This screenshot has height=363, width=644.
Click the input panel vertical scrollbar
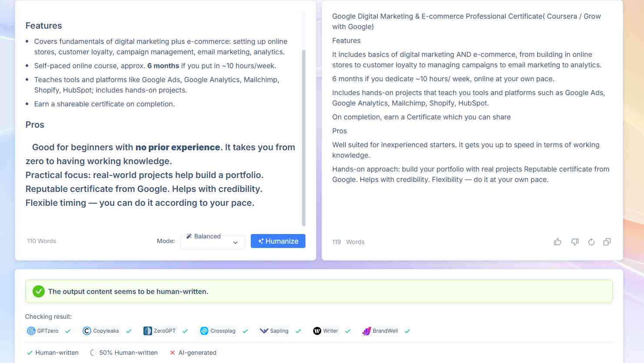pyautogui.click(x=304, y=138)
